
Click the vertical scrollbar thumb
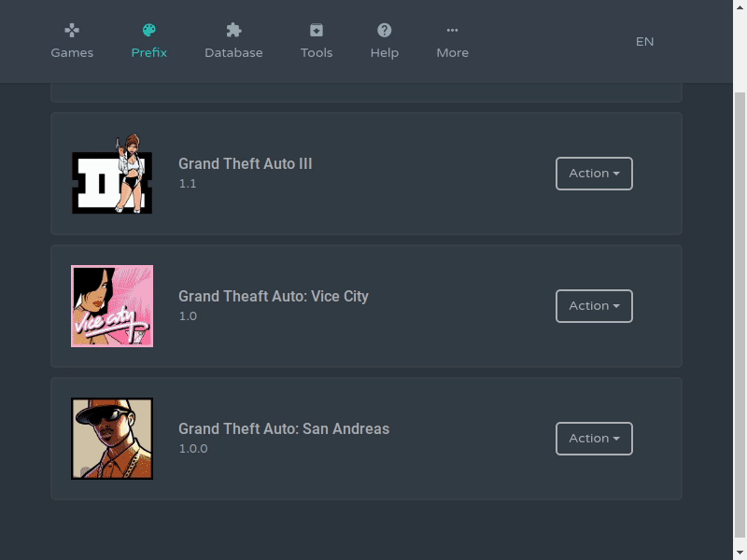click(740, 316)
